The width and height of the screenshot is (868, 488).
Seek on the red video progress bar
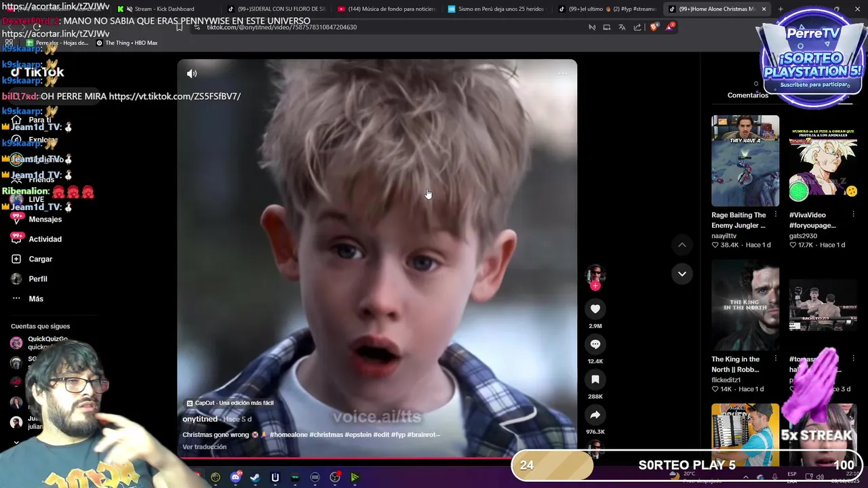377,457
